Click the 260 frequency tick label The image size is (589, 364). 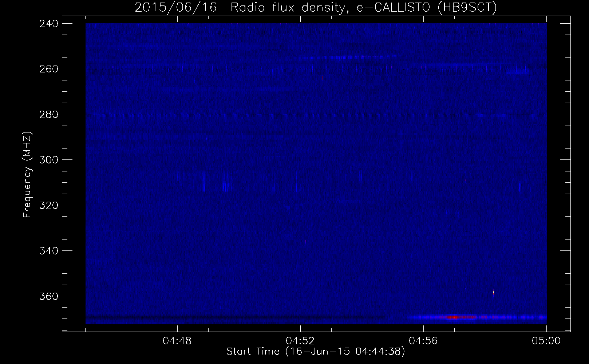tap(48, 69)
